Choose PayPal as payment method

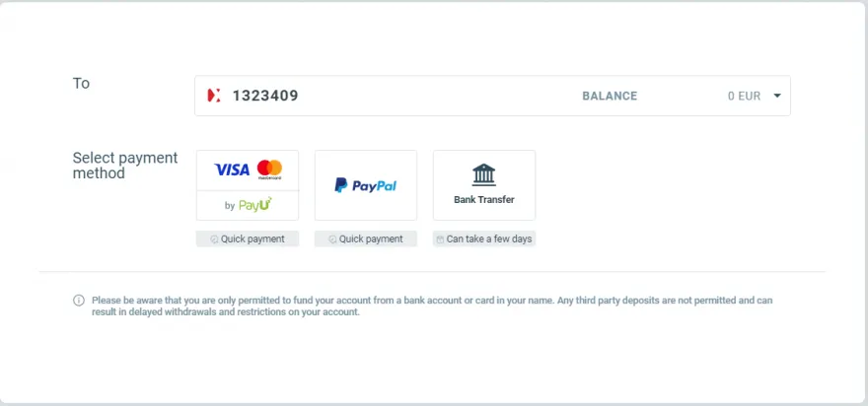click(366, 185)
